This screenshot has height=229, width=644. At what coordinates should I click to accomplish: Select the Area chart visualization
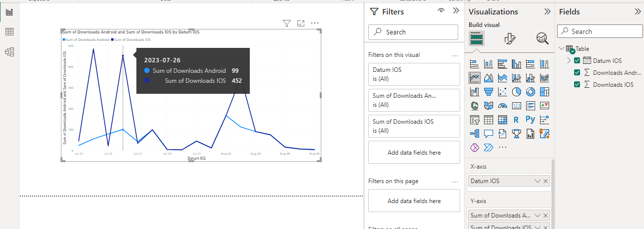[489, 78]
